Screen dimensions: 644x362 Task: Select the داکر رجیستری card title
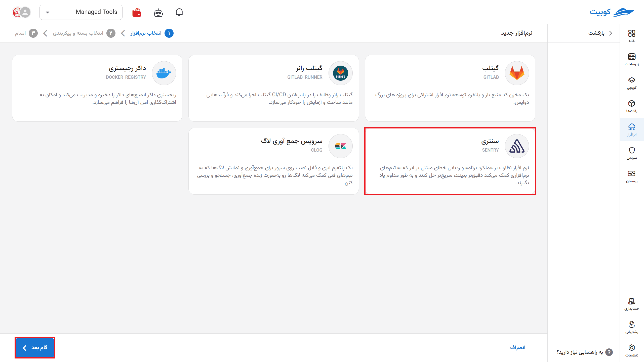pyautogui.click(x=127, y=68)
